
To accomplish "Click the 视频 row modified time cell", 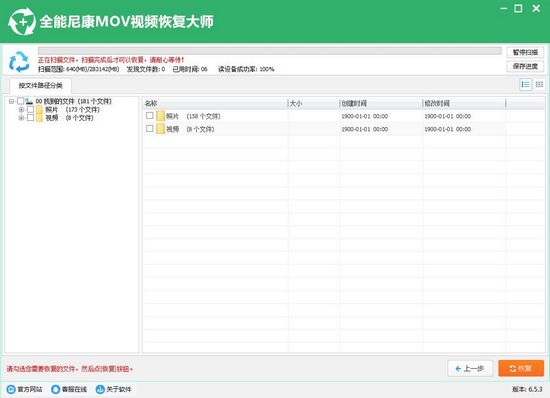I will coord(448,129).
